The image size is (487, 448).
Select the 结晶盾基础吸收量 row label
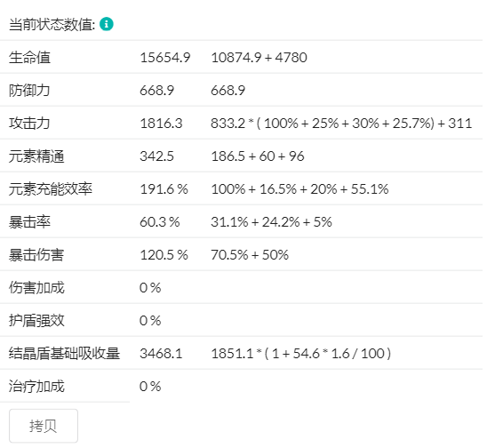(64, 354)
